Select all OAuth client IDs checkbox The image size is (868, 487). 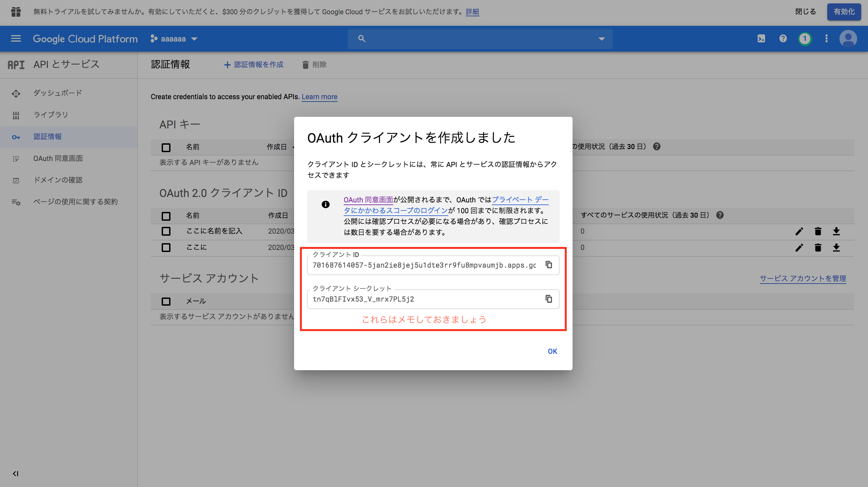click(x=166, y=216)
